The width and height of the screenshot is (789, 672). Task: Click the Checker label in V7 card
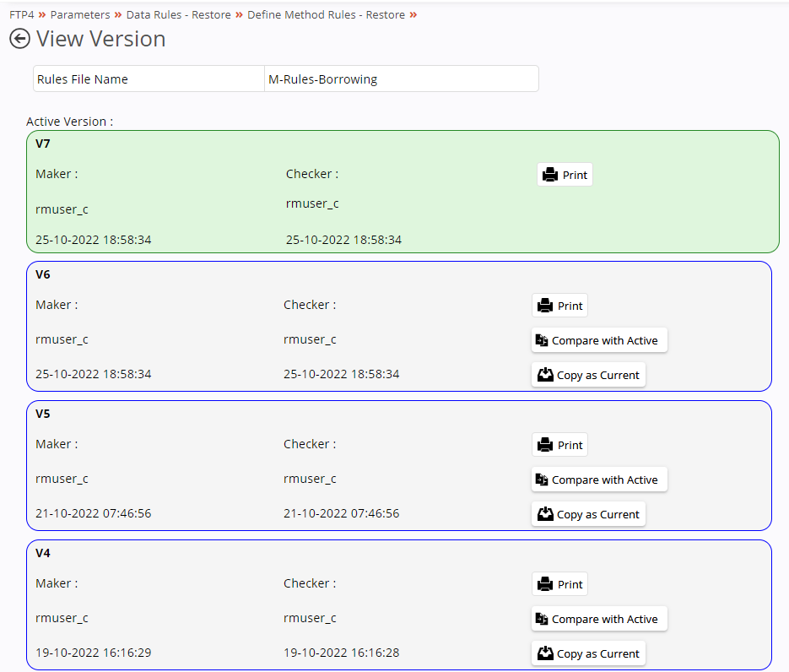(x=312, y=174)
